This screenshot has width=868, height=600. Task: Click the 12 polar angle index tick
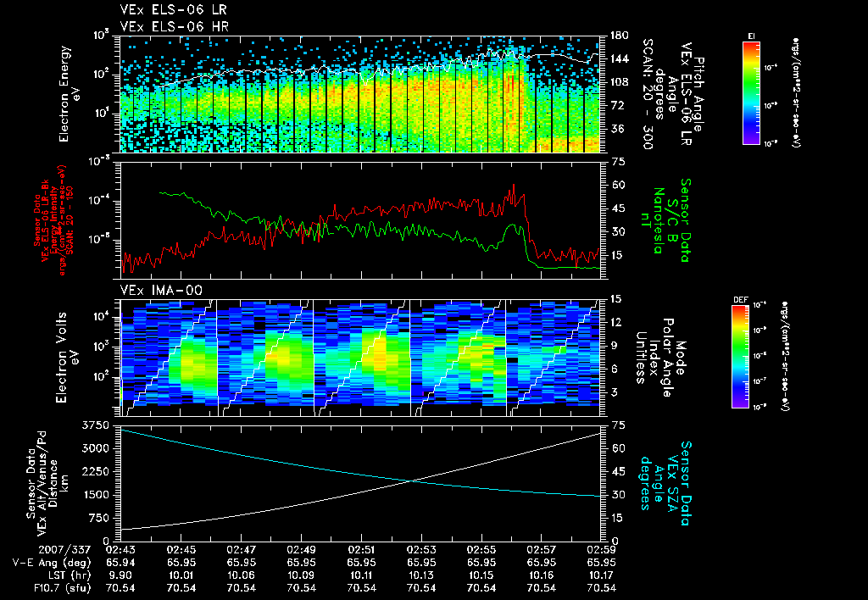tap(617, 322)
